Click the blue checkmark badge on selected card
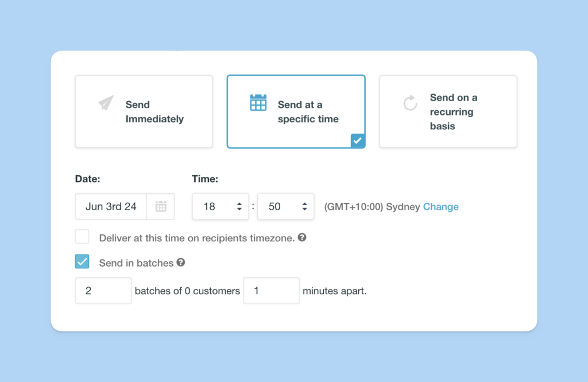The height and width of the screenshot is (382, 588). click(x=358, y=141)
